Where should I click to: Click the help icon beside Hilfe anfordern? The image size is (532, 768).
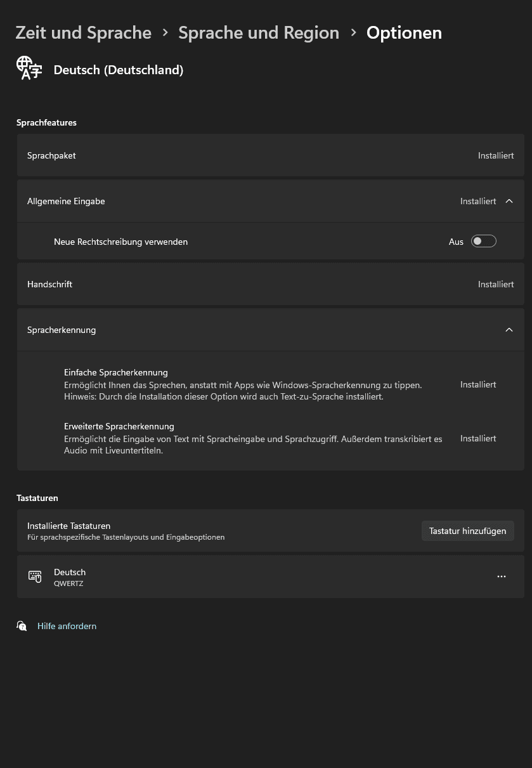click(22, 626)
